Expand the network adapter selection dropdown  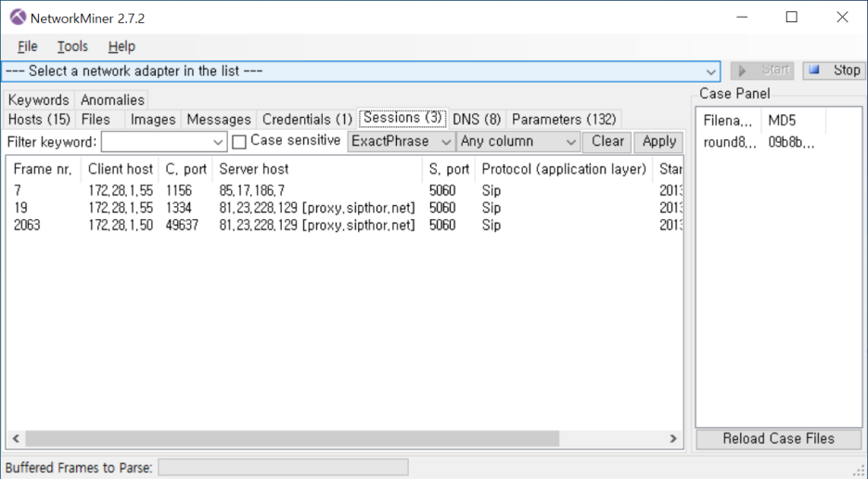[710, 71]
